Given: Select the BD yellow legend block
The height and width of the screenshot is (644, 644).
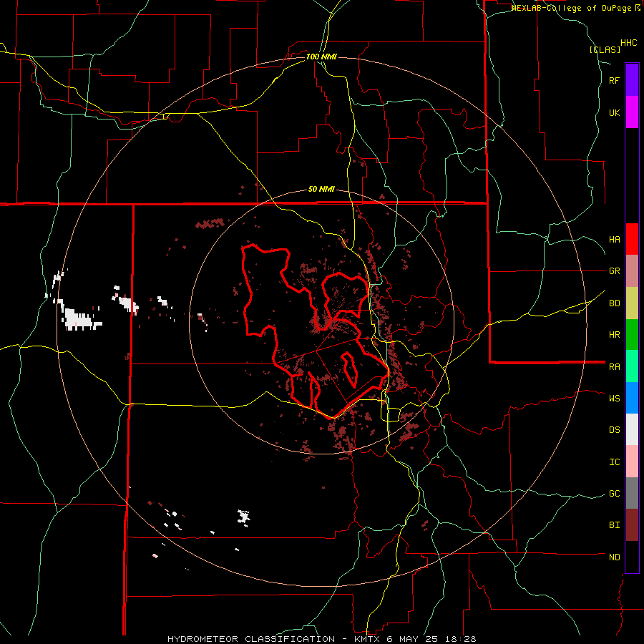Looking at the screenshot, I should pos(632,303).
